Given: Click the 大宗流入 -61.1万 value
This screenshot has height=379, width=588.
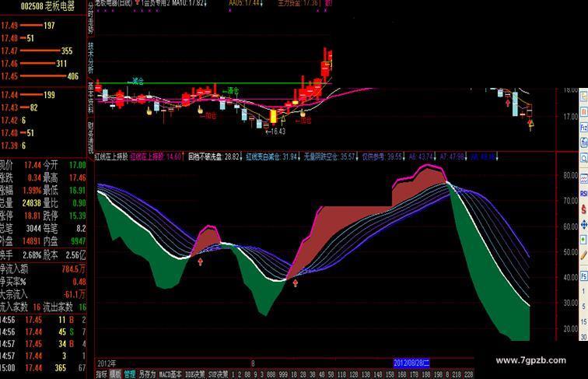Looking at the screenshot, I should point(74,294).
